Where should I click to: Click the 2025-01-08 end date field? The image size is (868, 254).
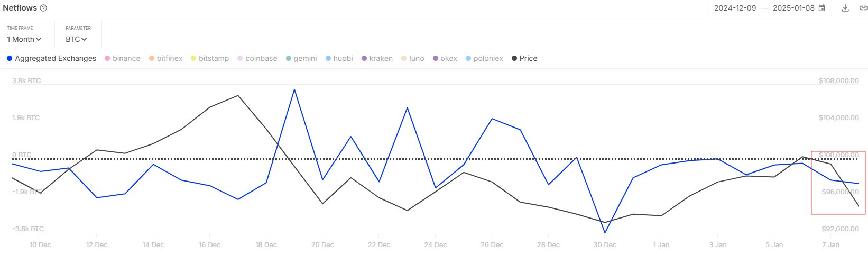point(793,8)
